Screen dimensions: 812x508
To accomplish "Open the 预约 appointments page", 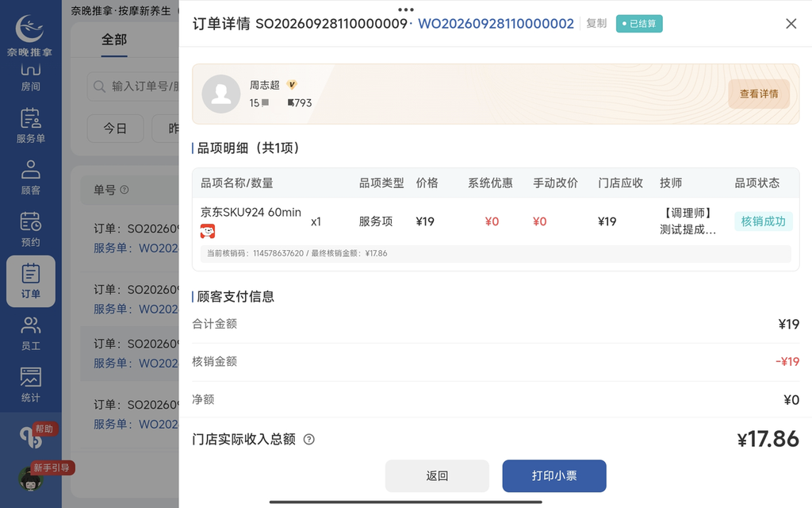I will click(31, 229).
